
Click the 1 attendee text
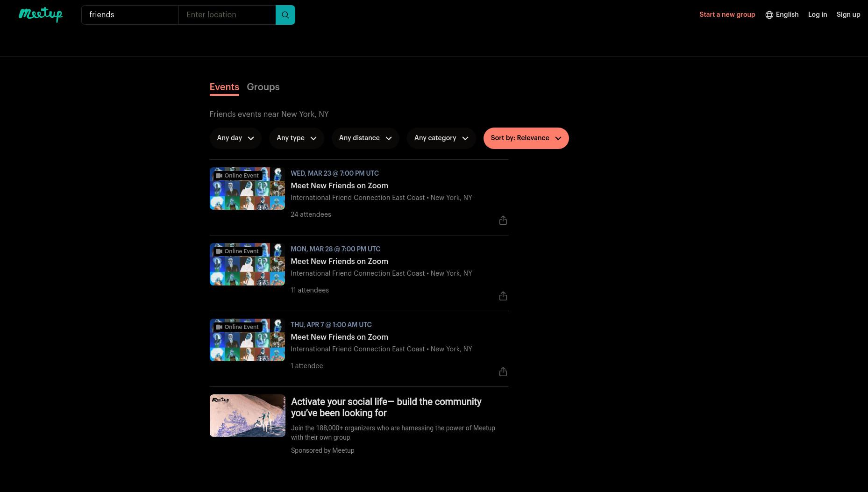click(306, 366)
